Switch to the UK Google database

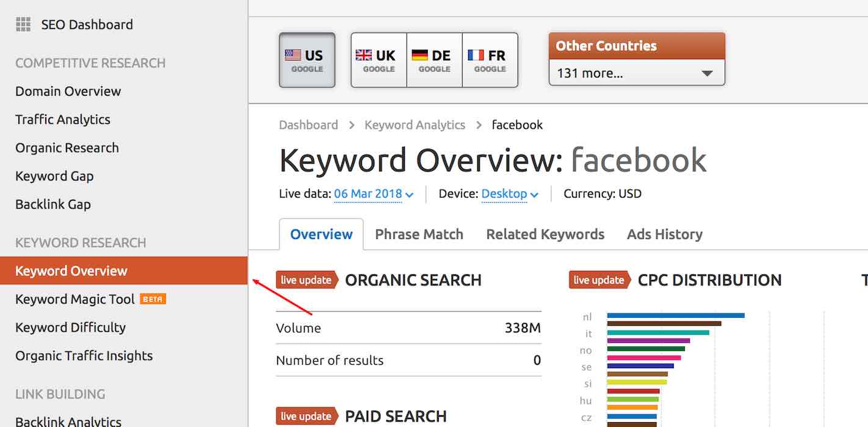378,60
